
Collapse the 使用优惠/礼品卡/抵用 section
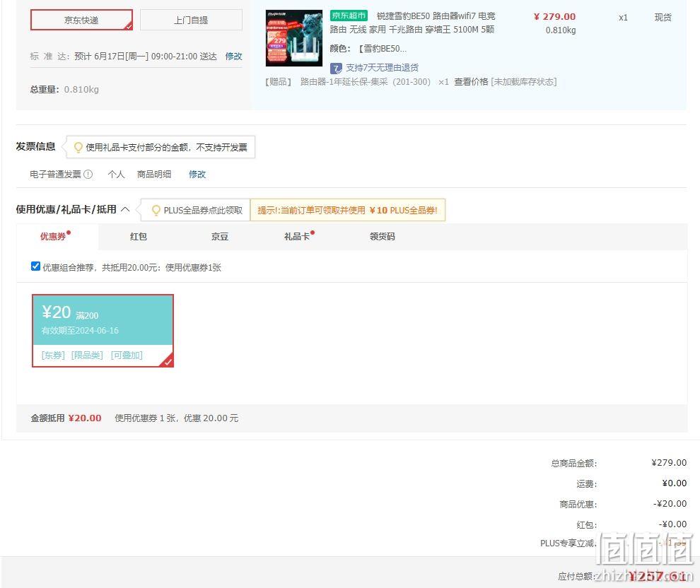[125, 209]
